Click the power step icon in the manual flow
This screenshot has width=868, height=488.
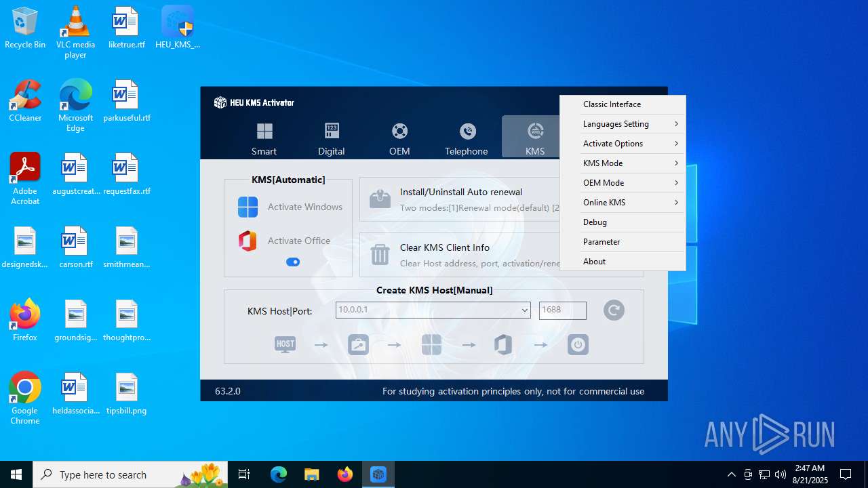point(578,344)
